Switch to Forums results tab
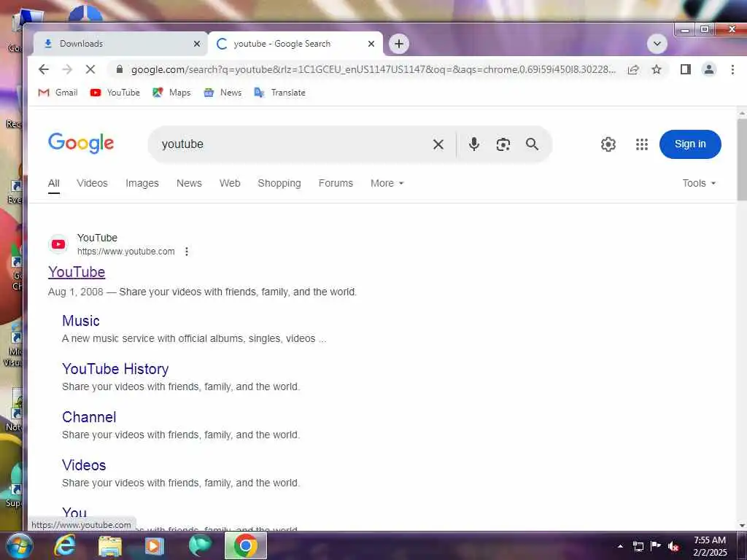Viewport: 747px width, 560px height. (x=336, y=183)
